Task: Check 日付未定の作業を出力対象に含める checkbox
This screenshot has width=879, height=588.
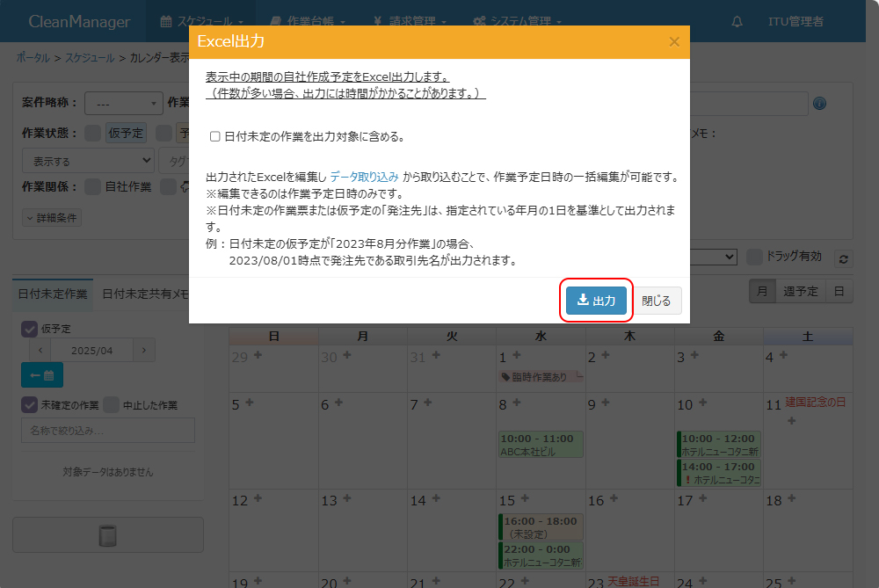Action: pyautogui.click(x=214, y=136)
